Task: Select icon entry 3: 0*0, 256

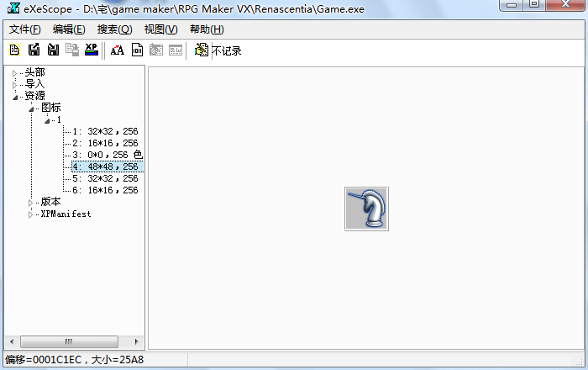Action: click(108, 155)
